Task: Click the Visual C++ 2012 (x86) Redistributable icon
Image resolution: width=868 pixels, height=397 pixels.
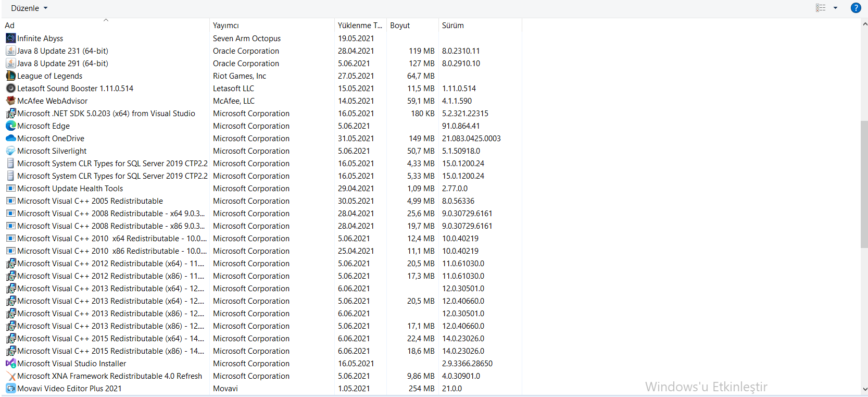Action: click(x=10, y=276)
